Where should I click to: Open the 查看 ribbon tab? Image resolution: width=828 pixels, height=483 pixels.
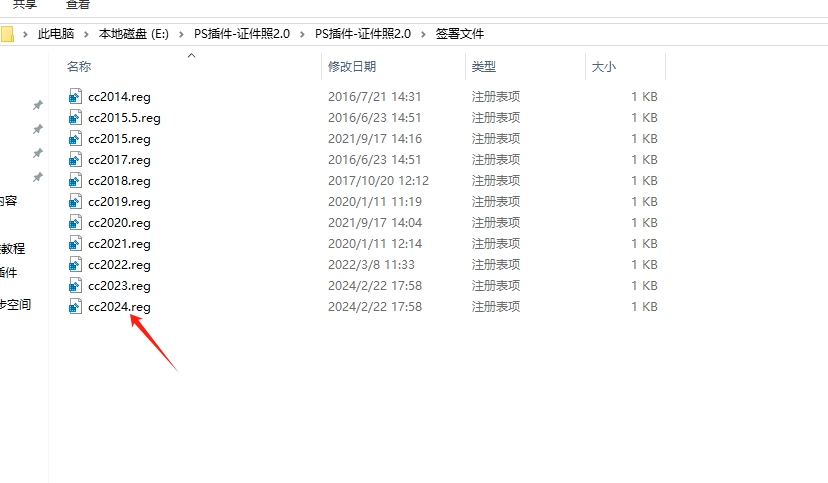pyautogui.click(x=78, y=4)
